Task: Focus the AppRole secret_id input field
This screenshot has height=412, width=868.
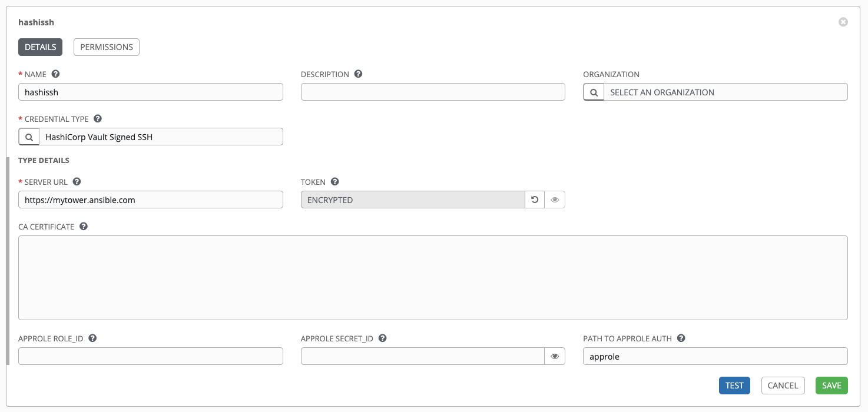Action: pyautogui.click(x=423, y=356)
